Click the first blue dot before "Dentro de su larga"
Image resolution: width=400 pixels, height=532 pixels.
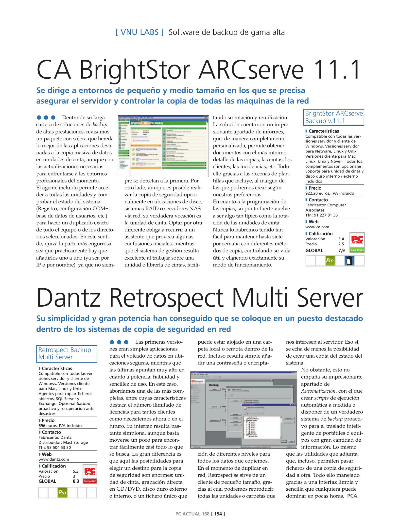click(39, 117)
